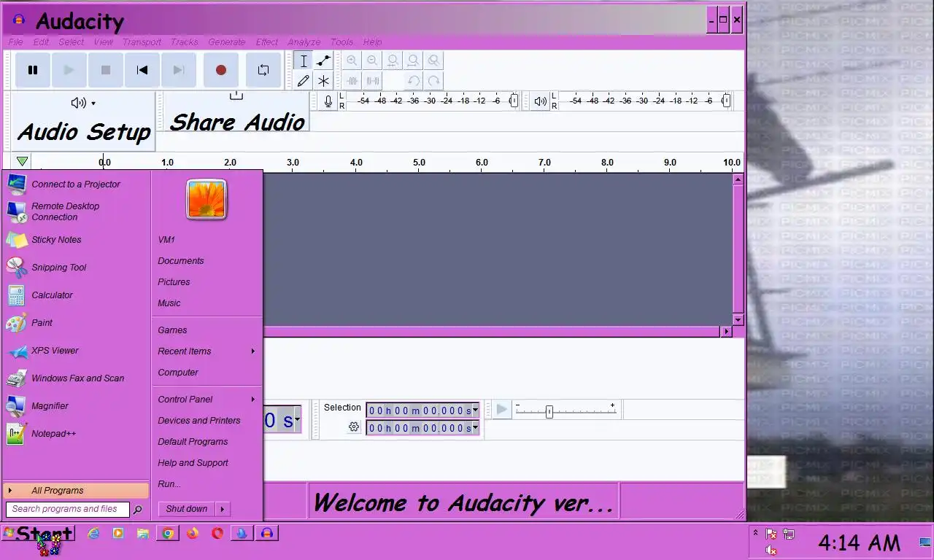This screenshot has width=934, height=560.
Task: Click the speaker playback meter icon
Action: point(541,101)
